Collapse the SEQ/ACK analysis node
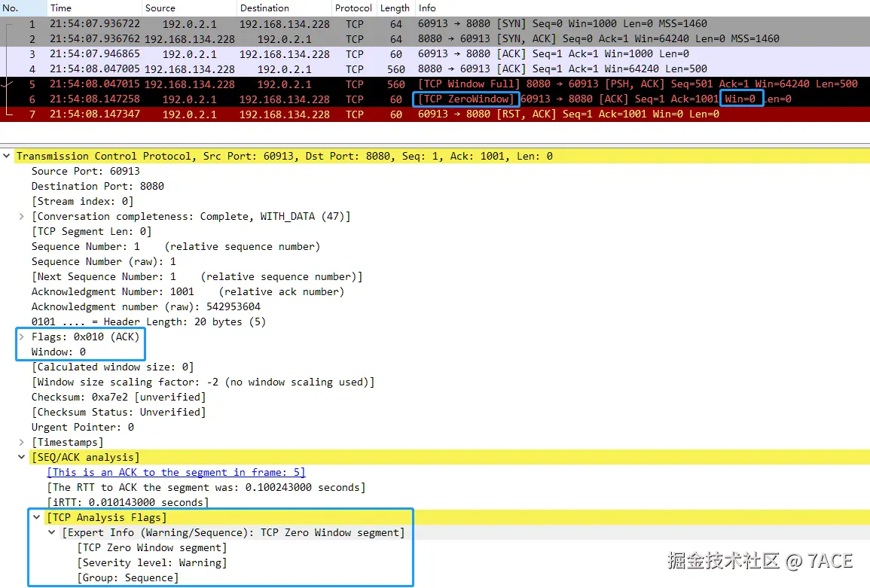 (x=22, y=457)
